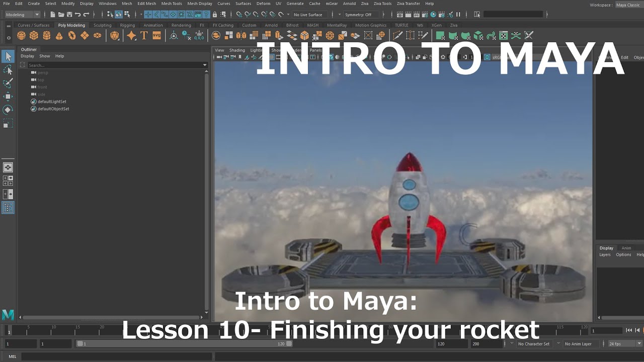
Task: Click the go-to-start playback button
Action: 629,330
